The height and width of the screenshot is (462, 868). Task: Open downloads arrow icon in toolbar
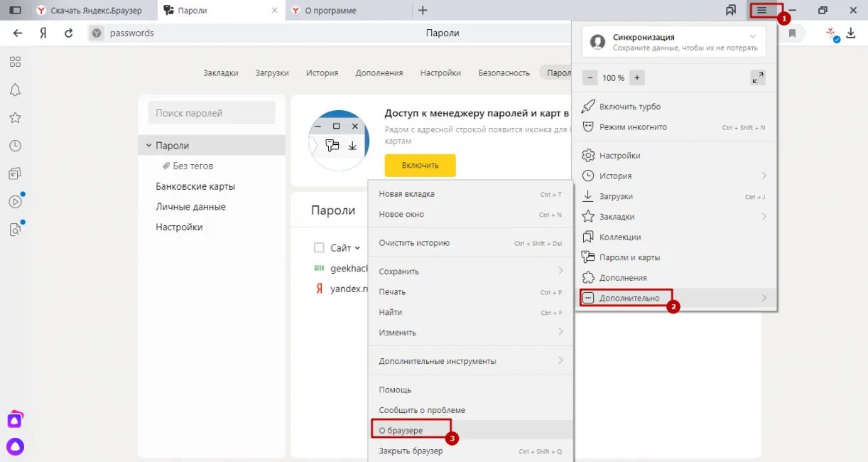click(851, 33)
